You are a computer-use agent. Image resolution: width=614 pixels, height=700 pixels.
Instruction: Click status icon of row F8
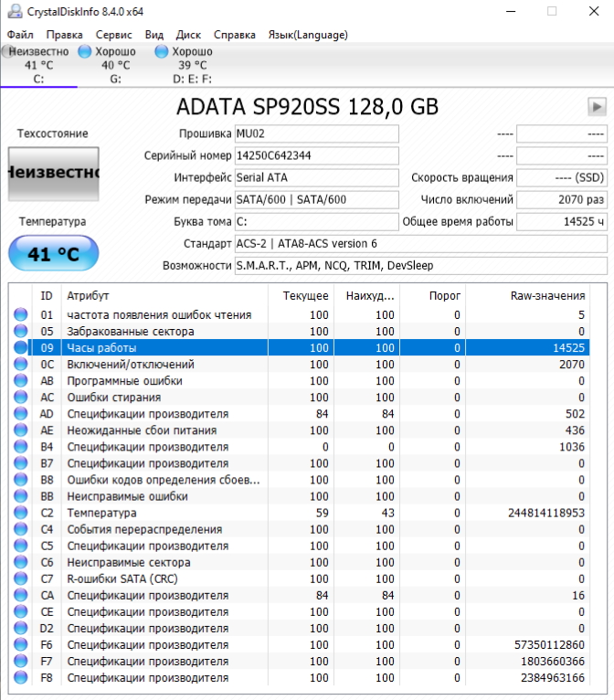[x=20, y=678]
